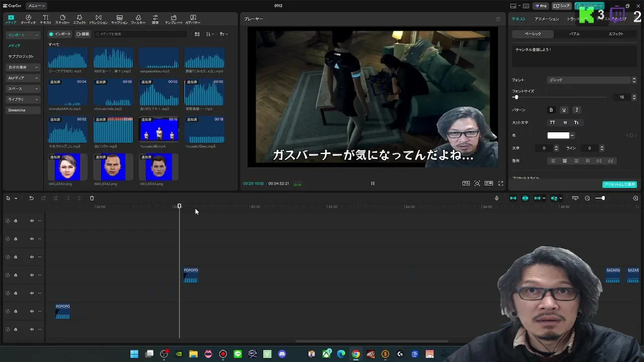The height and width of the screenshot is (362, 644).
Task: Toggle bold (B) text pattern
Action: [x=551, y=110]
